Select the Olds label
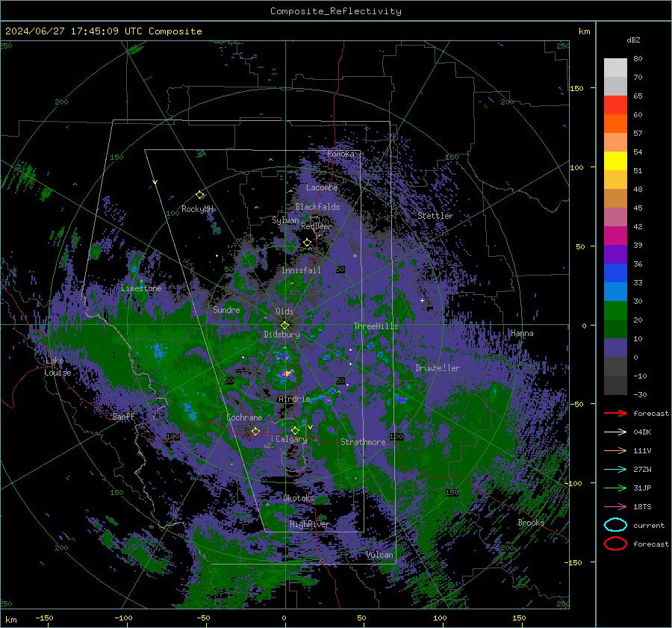This screenshot has width=672, height=628. point(284,311)
